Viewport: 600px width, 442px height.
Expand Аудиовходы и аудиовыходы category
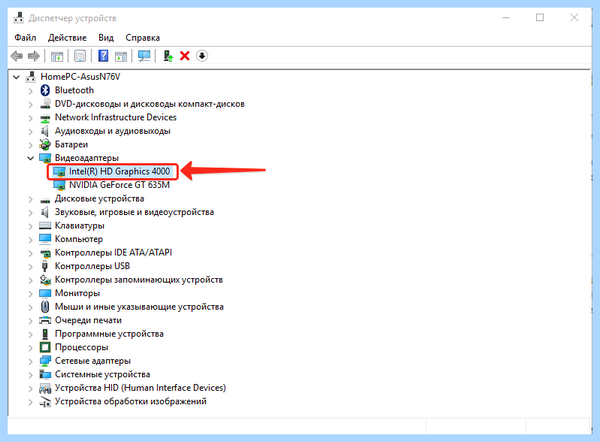(x=30, y=131)
